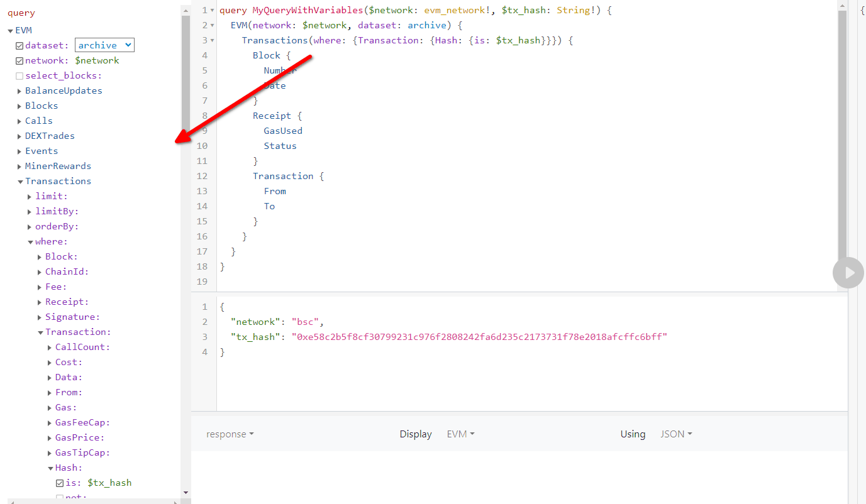Run the query with the play button
The image size is (866, 504).
pos(848,273)
